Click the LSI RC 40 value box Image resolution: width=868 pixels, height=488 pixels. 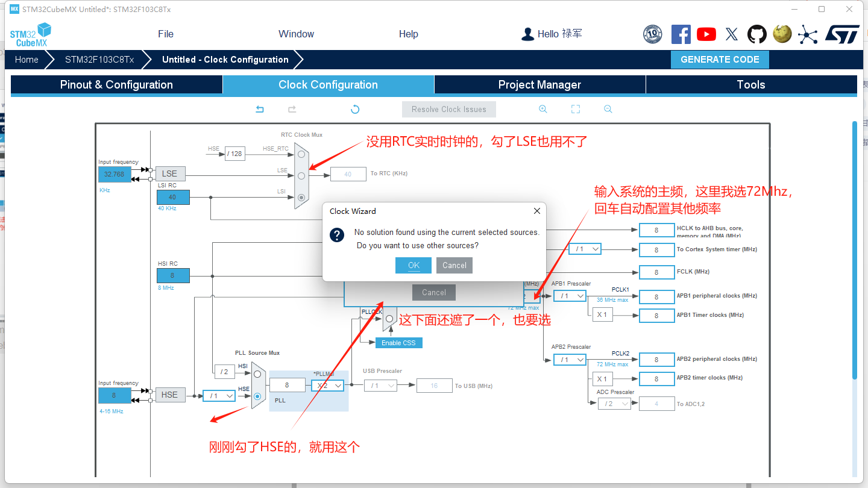(173, 197)
